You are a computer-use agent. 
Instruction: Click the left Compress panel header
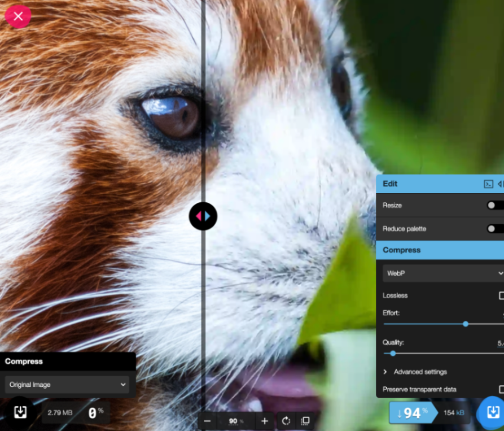point(68,362)
